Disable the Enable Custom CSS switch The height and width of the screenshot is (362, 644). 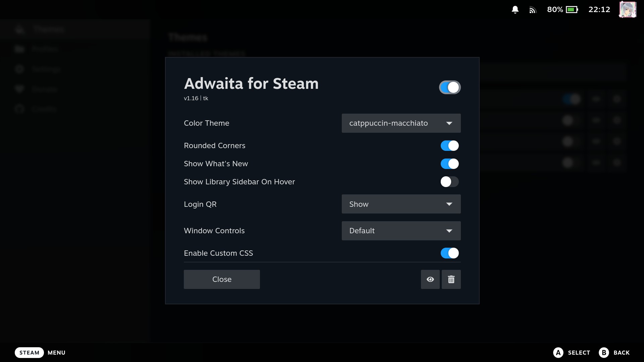[x=449, y=253]
